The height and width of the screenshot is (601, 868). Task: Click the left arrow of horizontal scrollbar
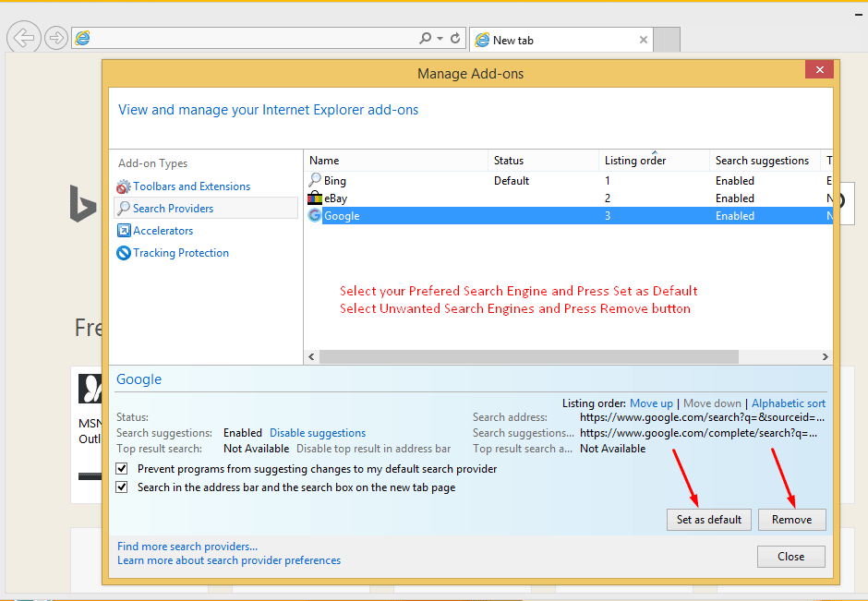[x=312, y=357]
